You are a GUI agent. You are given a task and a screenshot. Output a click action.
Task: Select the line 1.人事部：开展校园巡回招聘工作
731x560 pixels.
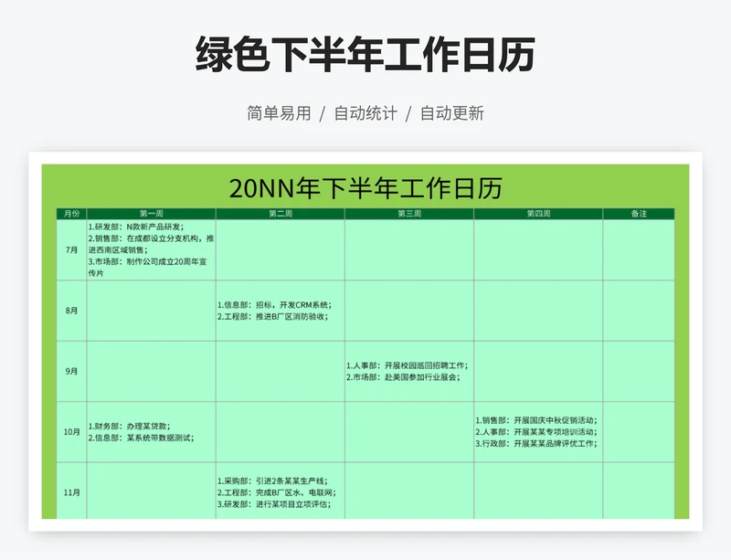[407, 365]
